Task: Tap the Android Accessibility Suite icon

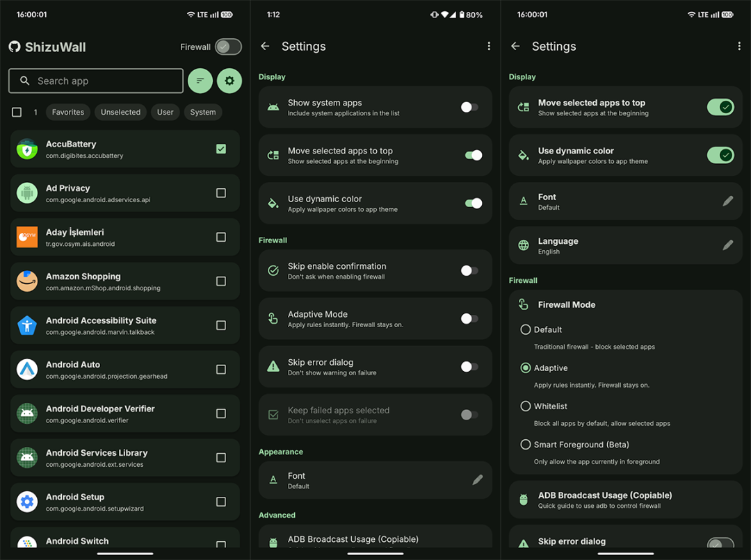Action: tap(27, 325)
